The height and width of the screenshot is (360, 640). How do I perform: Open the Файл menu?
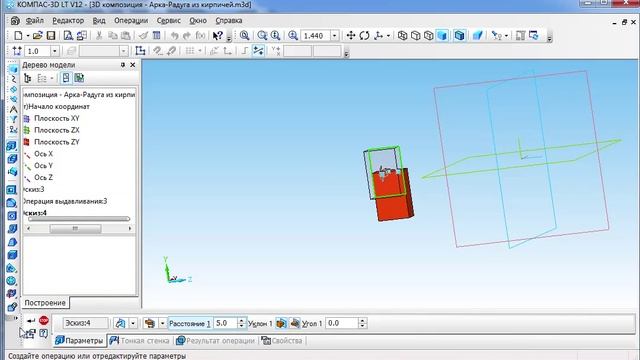pyautogui.click(x=35, y=20)
